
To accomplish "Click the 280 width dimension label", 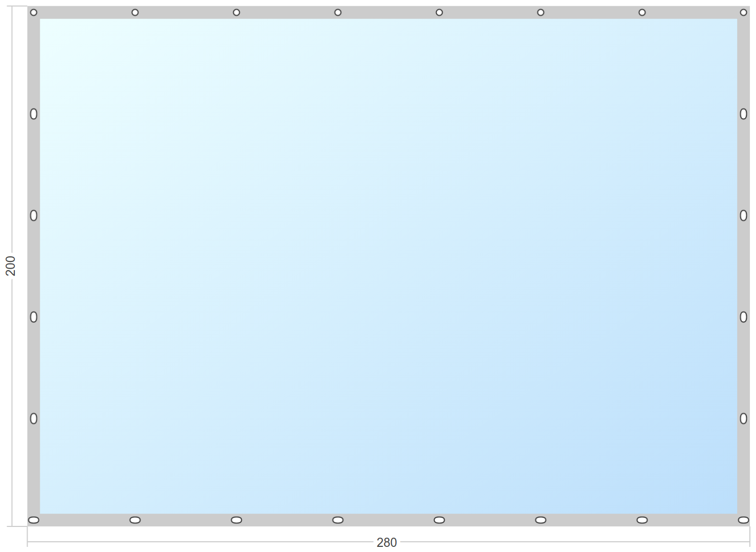I will coord(386,542).
